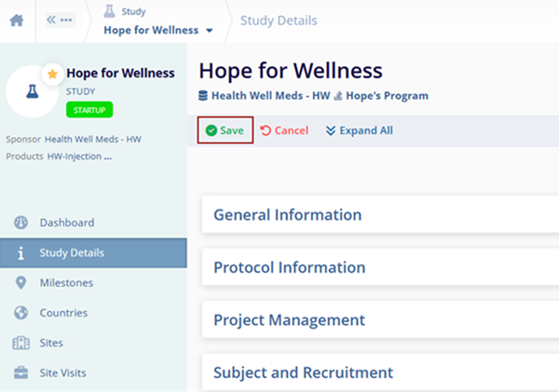Cancel the study detail edits

point(284,130)
